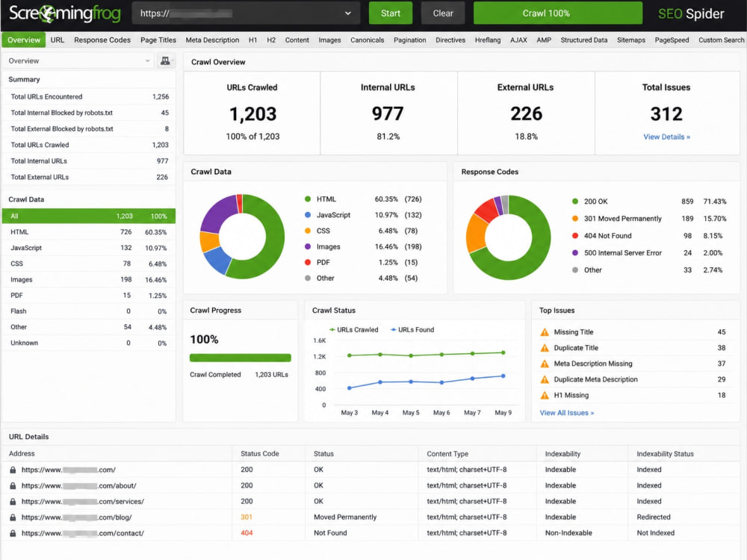Click the URLs Crawled chart legend
Image resolution: width=747 pixels, height=560 pixels.
coord(353,329)
